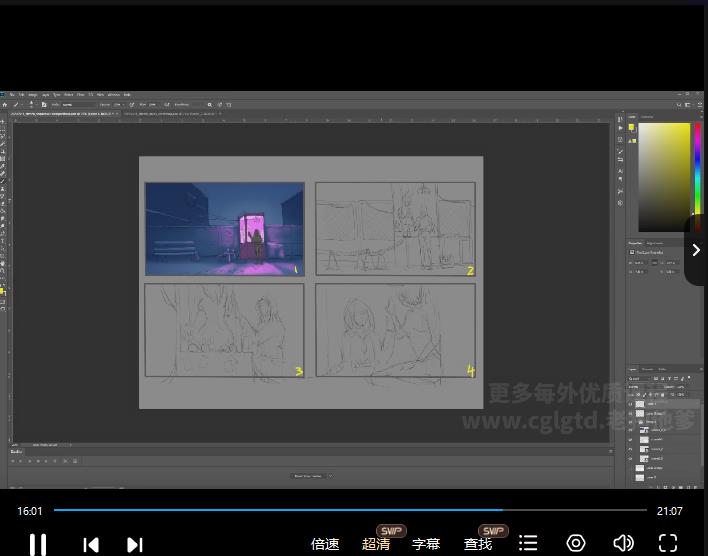The image size is (708, 556).
Task: Open the playback speed (倍速) menu
Action: pos(325,544)
